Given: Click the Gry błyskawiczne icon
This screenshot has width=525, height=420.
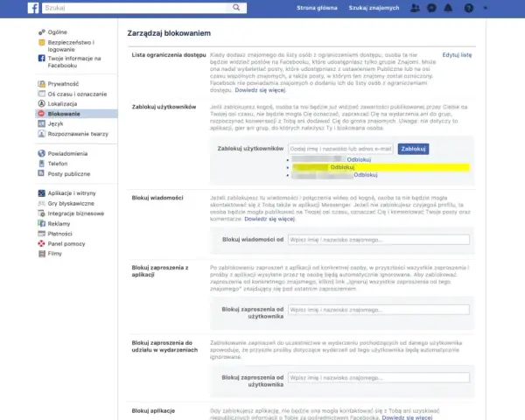Looking at the screenshot, I should 41,203.
